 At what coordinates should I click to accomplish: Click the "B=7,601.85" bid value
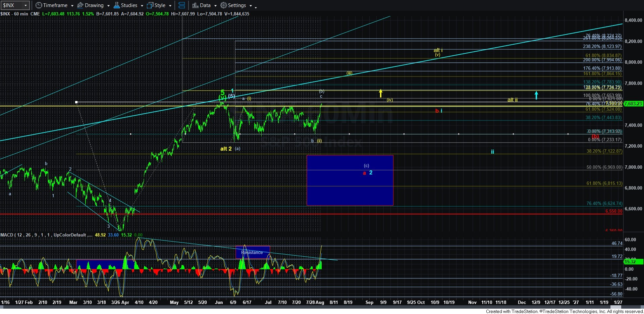[x=107, y=14]
